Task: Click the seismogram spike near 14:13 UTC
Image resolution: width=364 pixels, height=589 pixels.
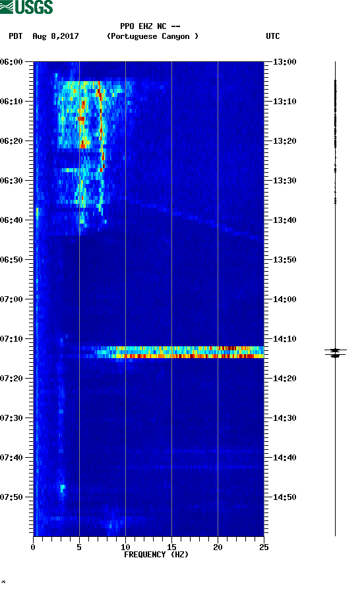Action: [x=336, y=353]
